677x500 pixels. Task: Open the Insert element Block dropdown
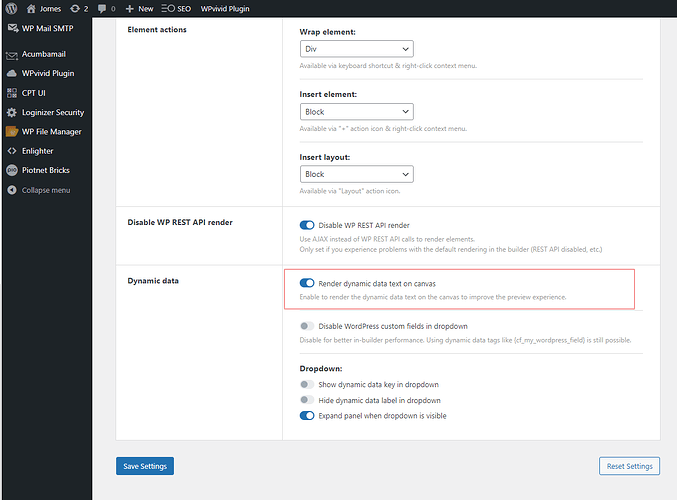(357, 112)
